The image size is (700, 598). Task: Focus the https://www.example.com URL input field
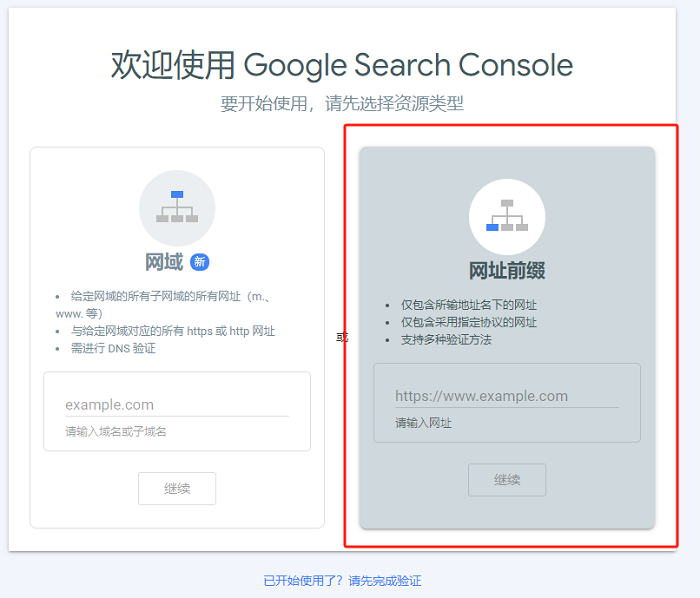[507, 396]
